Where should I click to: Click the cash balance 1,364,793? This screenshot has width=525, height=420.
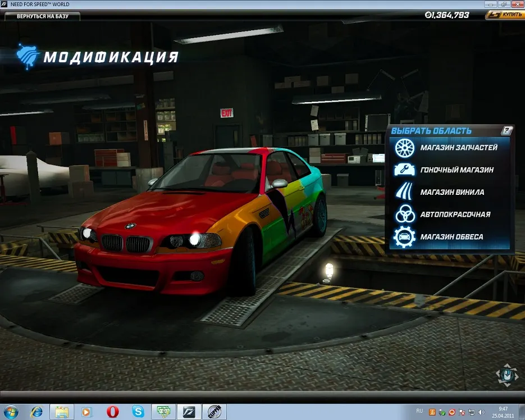(447, 15)
